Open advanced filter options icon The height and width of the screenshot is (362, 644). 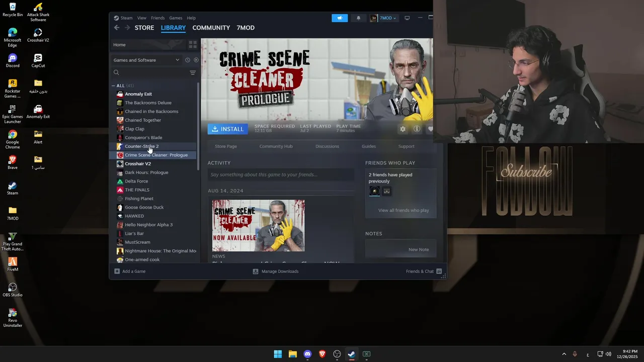tap(193, 72)
